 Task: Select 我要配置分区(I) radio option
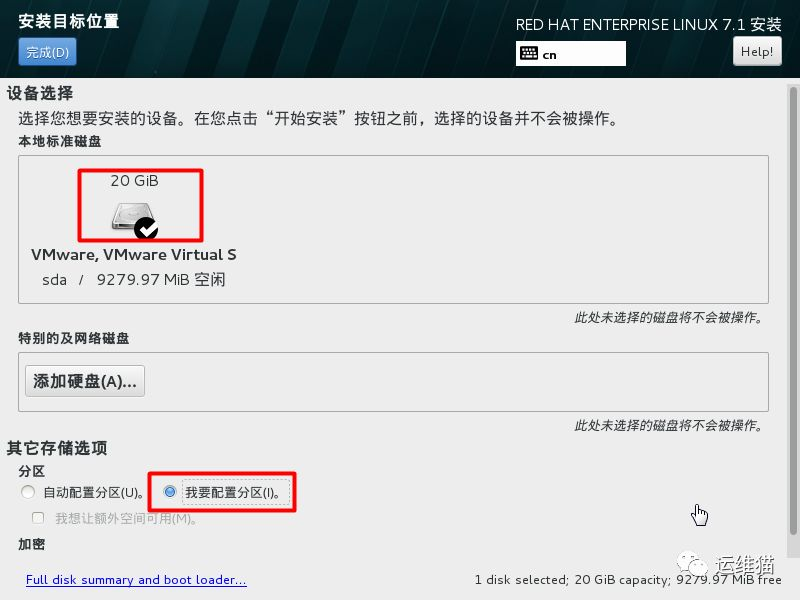tap(170, 492)
